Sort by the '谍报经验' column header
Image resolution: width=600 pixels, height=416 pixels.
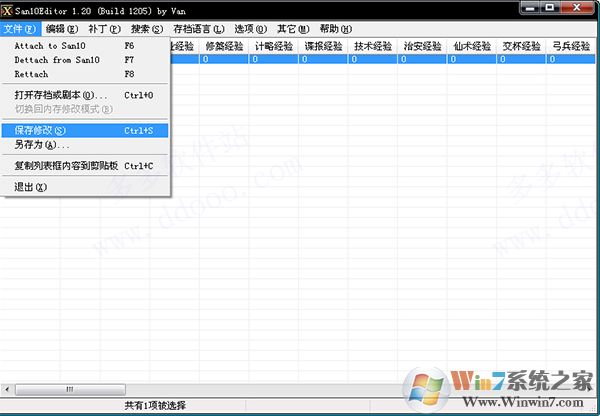pos(323,46)
